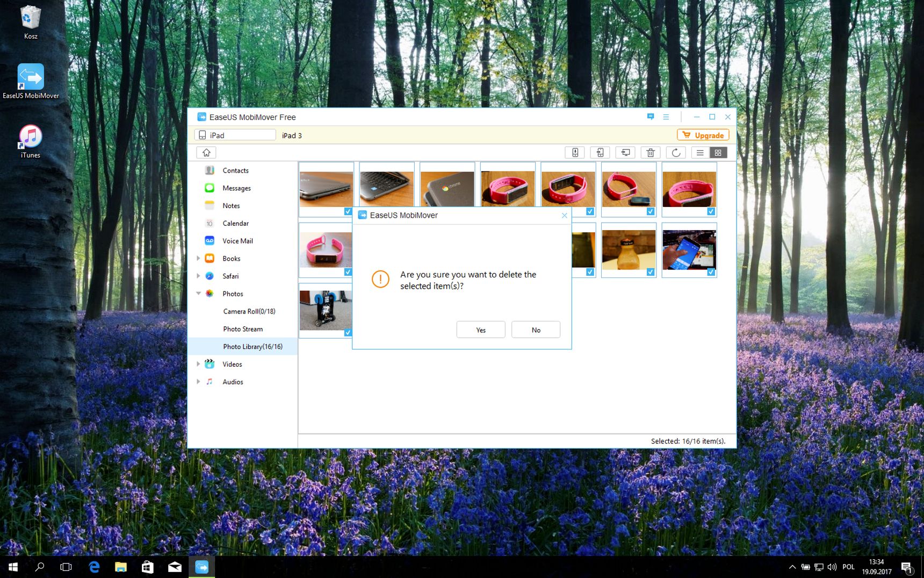Click the export to computer icon
The image size is (924, 578).
625,153
